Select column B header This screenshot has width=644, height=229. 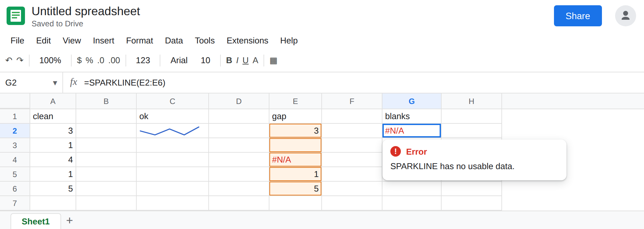tap(106, 101)
